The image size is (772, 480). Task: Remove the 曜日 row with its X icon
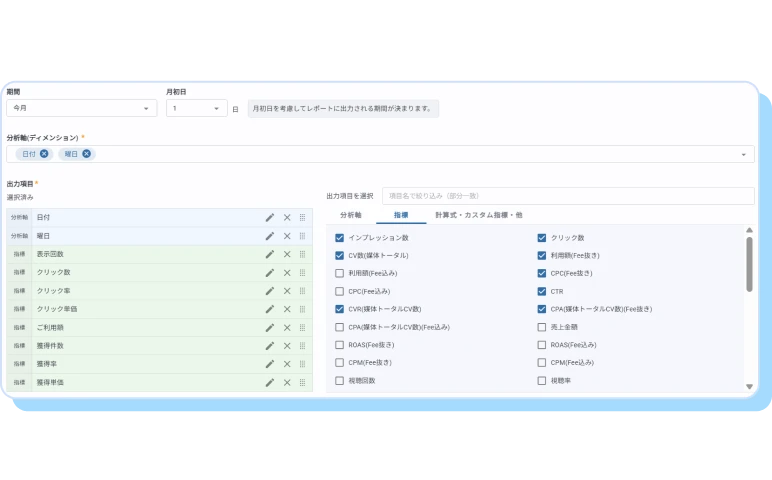(x=287, y=236)
